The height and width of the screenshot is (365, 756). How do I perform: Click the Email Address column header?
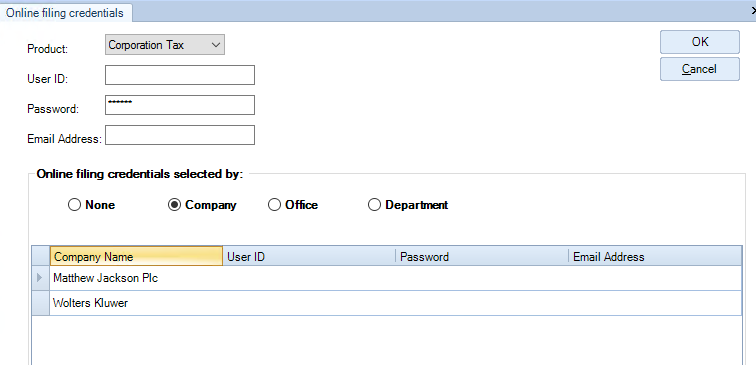pos(655,257)
